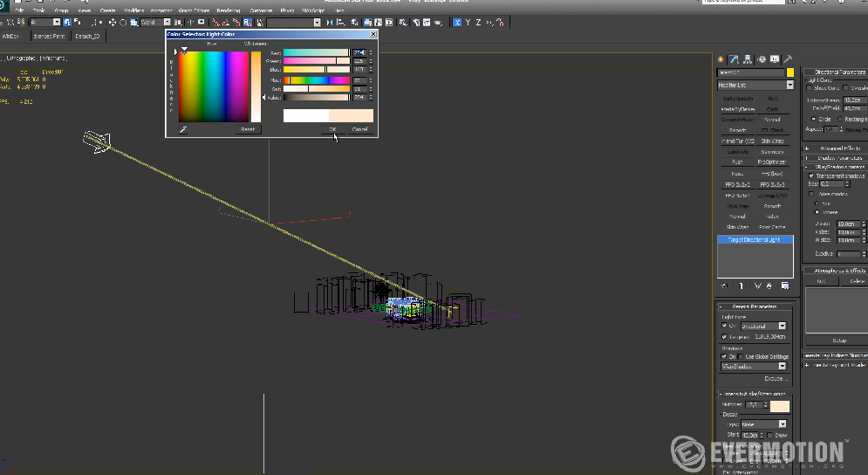This screenshot has width=868, height=475.
Task: Click the Pin Stack icon under modifier stack
Action: (x=725, y=286)
